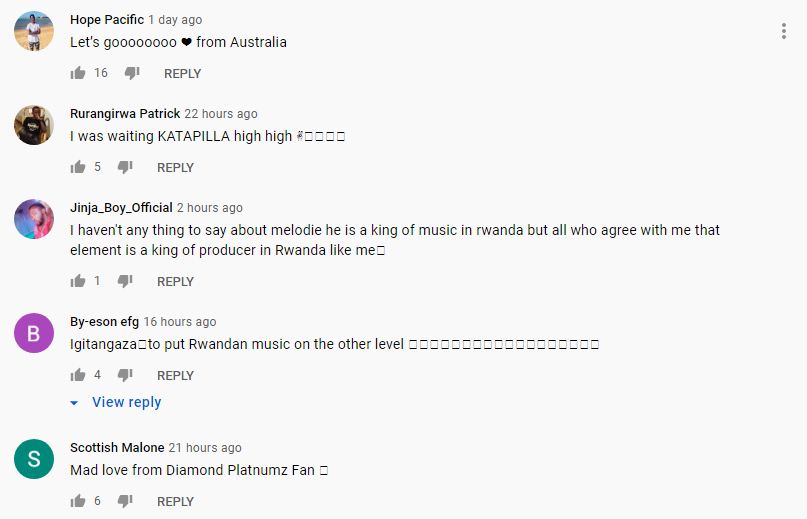Viewport: 807px width, 519px height.
Task: Dislike Hope Pacific's comment
Action: point(132,73)
